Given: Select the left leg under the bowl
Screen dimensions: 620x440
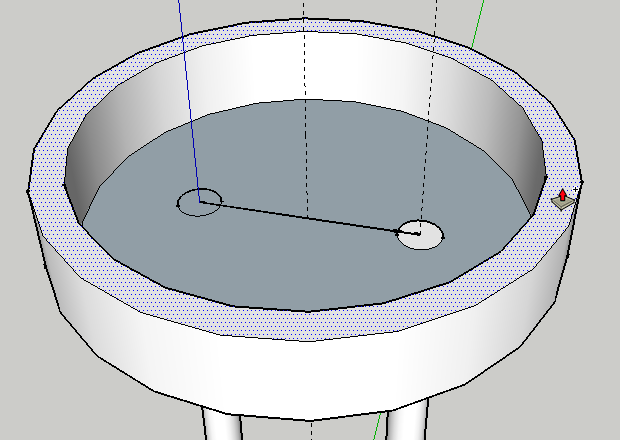Looking at the screenshot, I should pyautogui.click(x=221, y=425).
